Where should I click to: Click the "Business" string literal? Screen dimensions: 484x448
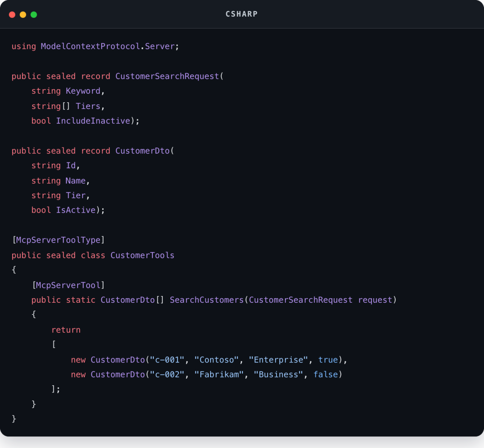click(x=278, y=374)
